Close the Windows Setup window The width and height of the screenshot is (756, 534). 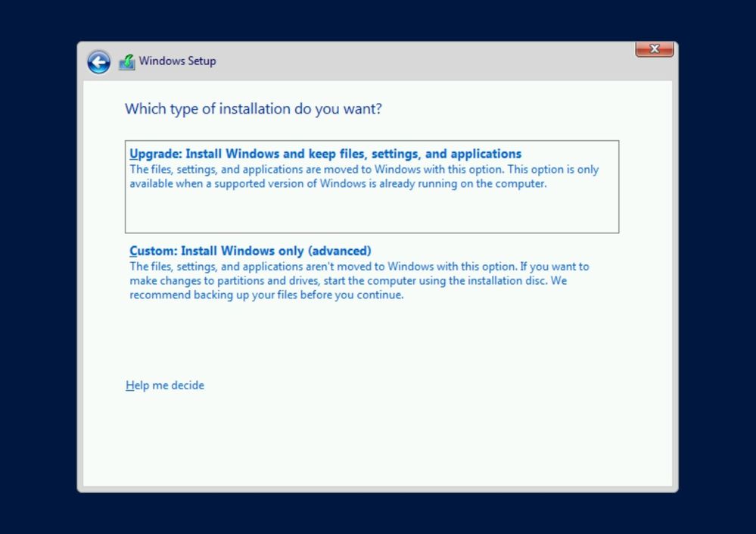pyautogui.click(x=653, y=48)
